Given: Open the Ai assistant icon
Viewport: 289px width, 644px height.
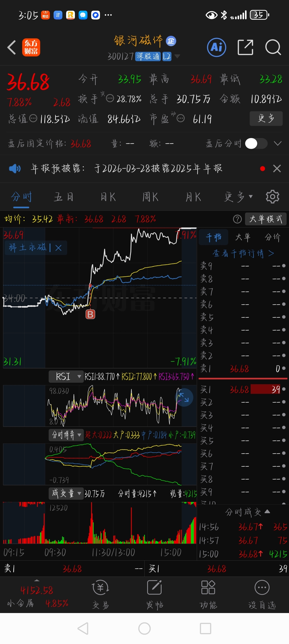Looking at the screenshot, I should click(216, 48).
